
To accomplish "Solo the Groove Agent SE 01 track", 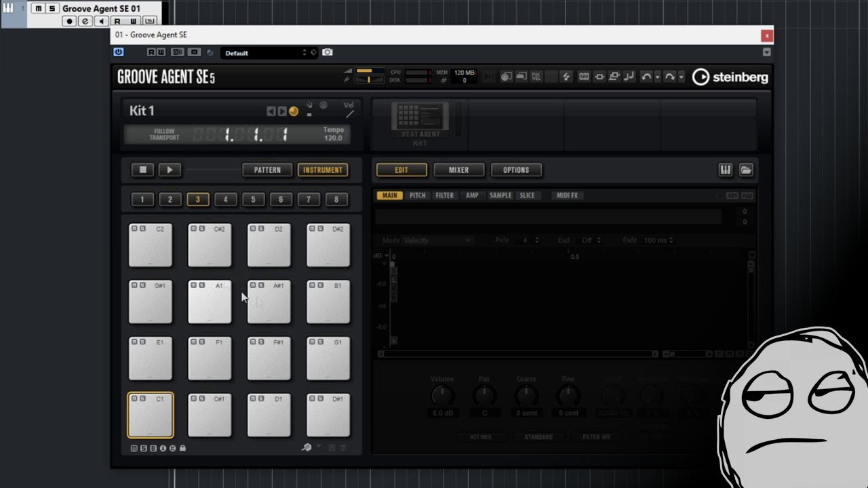I will tap(51, 9).
